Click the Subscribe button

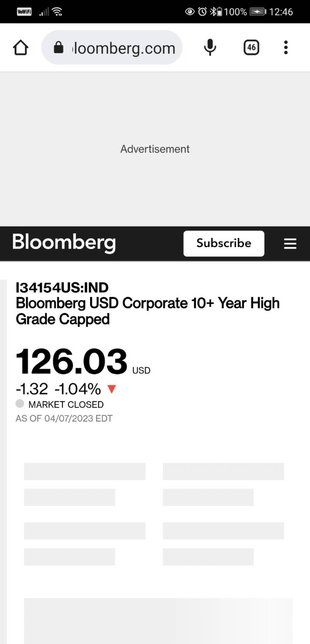[x=223, y=244]
